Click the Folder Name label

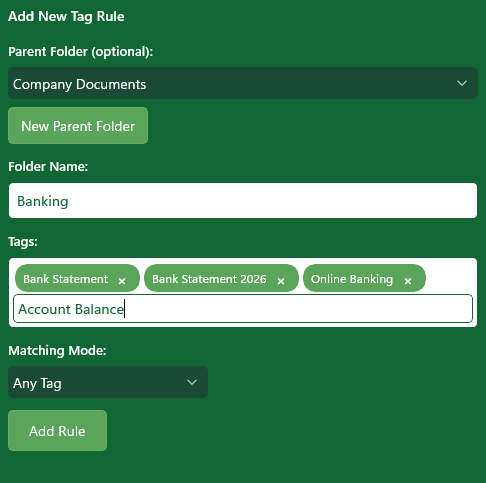48,167
